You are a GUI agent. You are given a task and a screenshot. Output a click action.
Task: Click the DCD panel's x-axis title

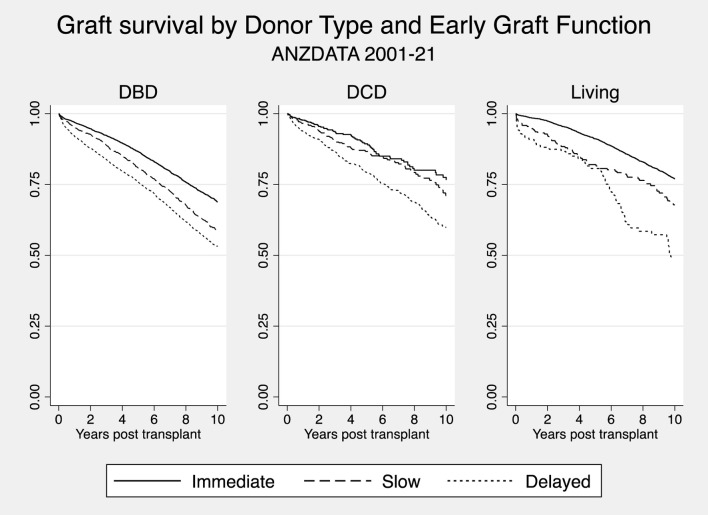366,437
